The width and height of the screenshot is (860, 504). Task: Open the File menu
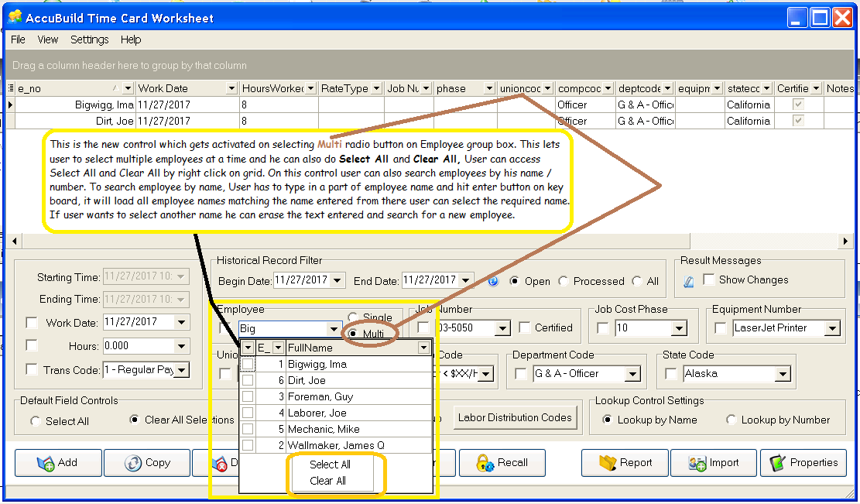pos(18,39)
